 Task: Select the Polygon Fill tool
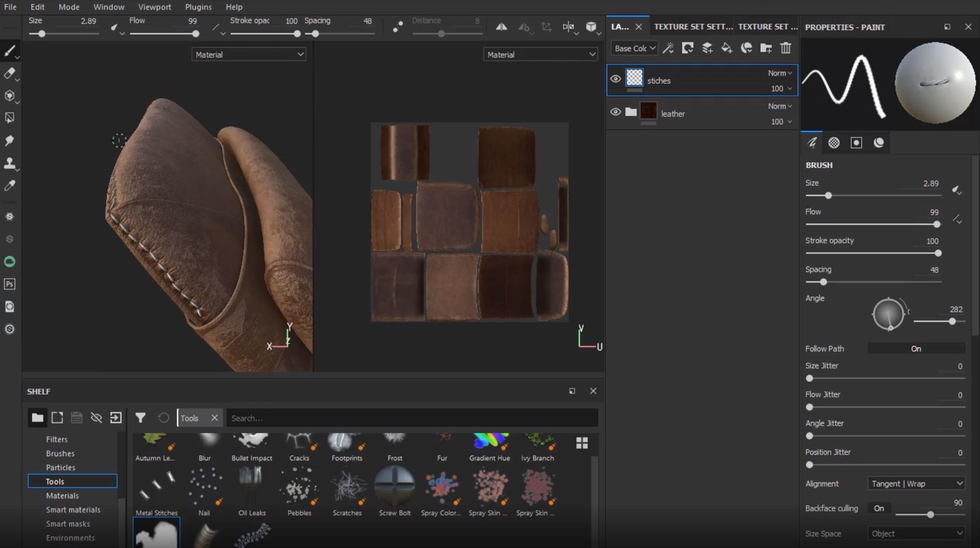[9, 118]
